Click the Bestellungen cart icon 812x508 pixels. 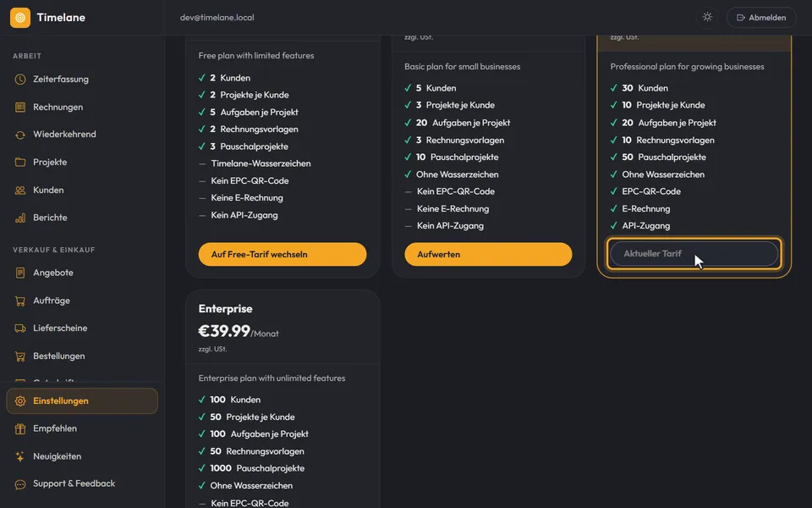[x=20, y=356]
